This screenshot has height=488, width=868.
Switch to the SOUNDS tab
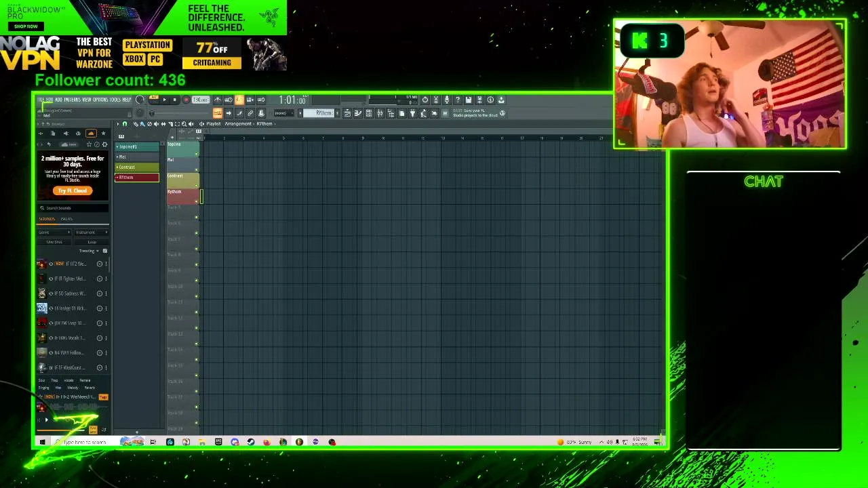tap(47, 219)
